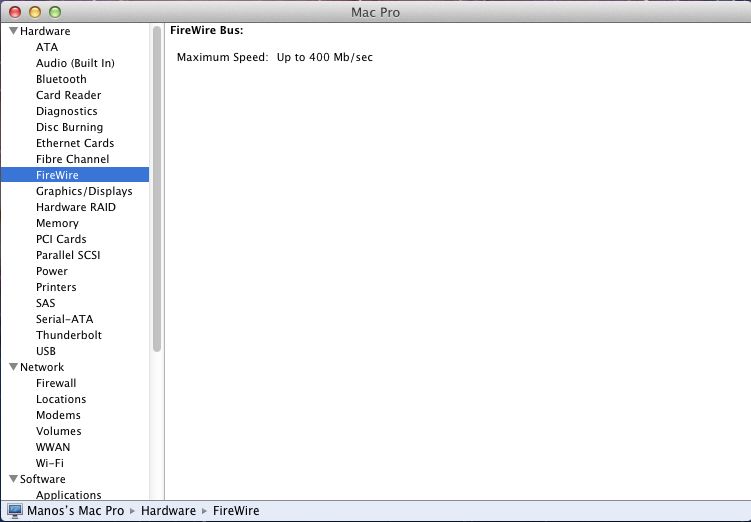
Task: Select PCI Cards in sidebar
Action: pos(61,239)
